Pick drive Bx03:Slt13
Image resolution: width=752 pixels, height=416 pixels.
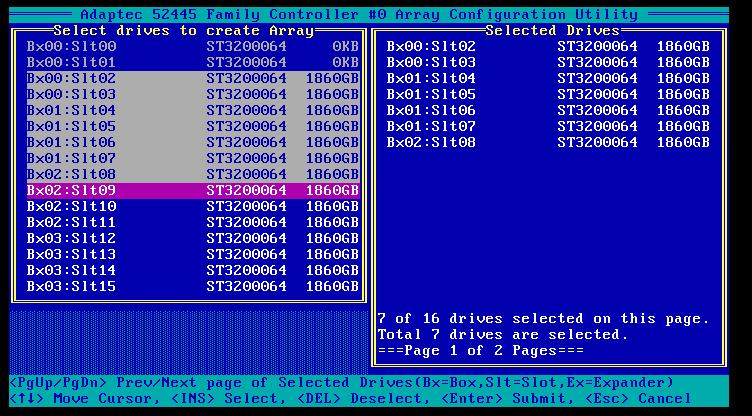193,254
